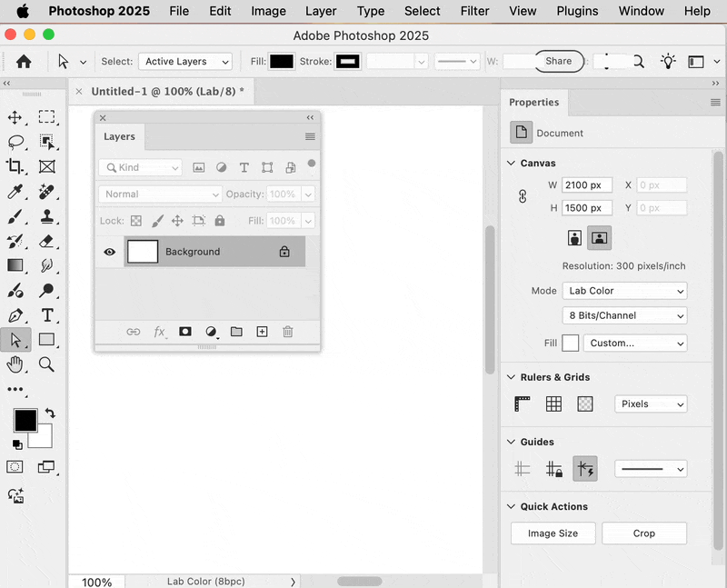Toggle the layer filter on/off switch
Viewport: 727px width, 588px height.
pyautogui.click(x=312, y=164)
